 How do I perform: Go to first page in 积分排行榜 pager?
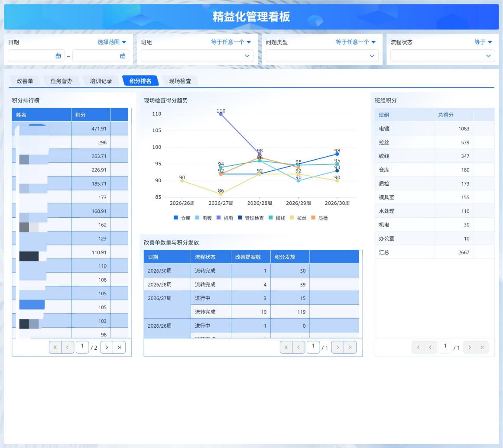[55, 347]
